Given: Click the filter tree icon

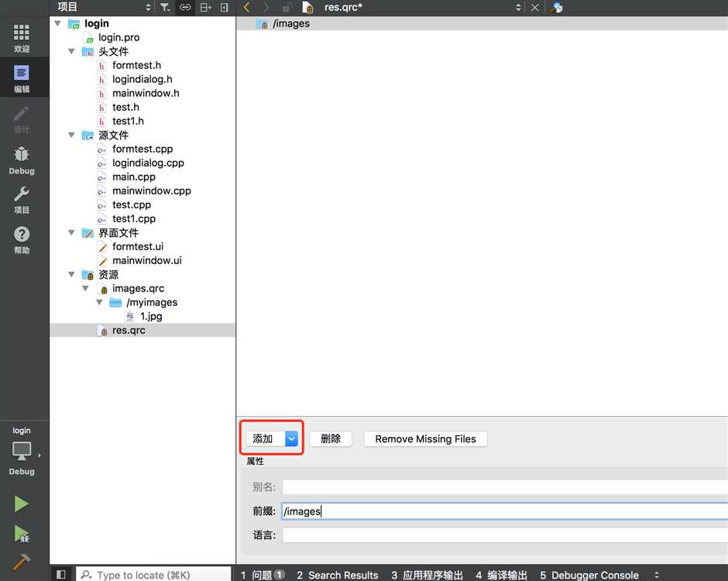Looking at the screenshot, I should click(x=165, y=7).
